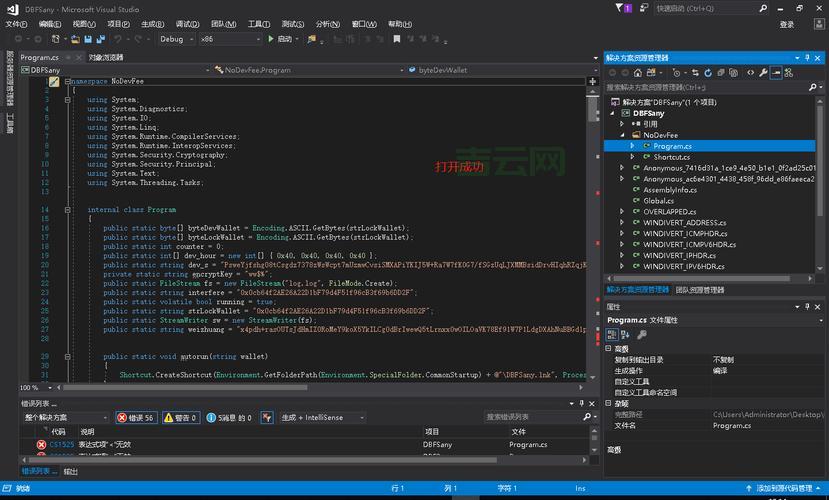The image size is (829, 500).
Task: Open Properties wrench icon in Solution Explorer
Action: (763, 73)
